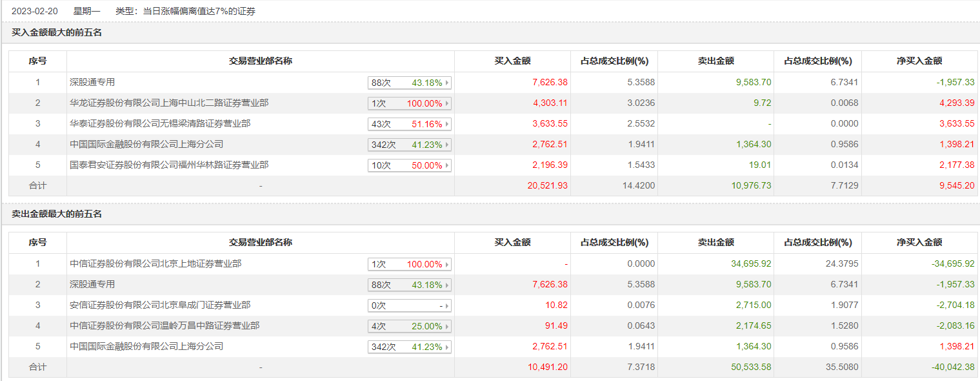Click 中国国际金融上海分公司 in the top-sell table
The width and height of the screenshot is (980, 381).
[146, 346]
